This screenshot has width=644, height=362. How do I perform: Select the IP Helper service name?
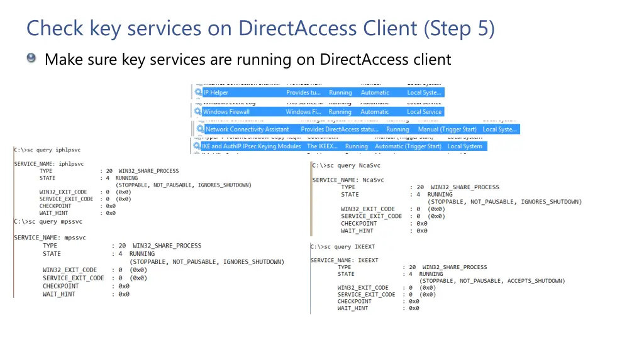pyautogui.click(x=216, y=93)
